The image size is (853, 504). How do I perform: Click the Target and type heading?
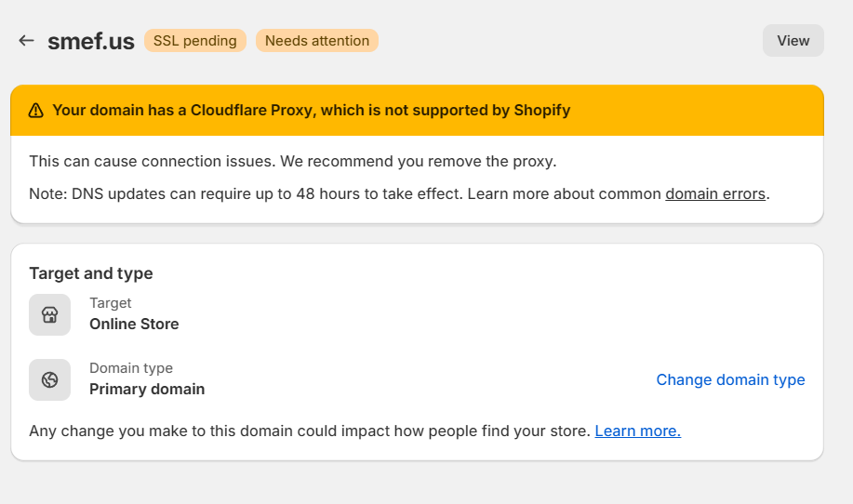[x=91, y=273]
